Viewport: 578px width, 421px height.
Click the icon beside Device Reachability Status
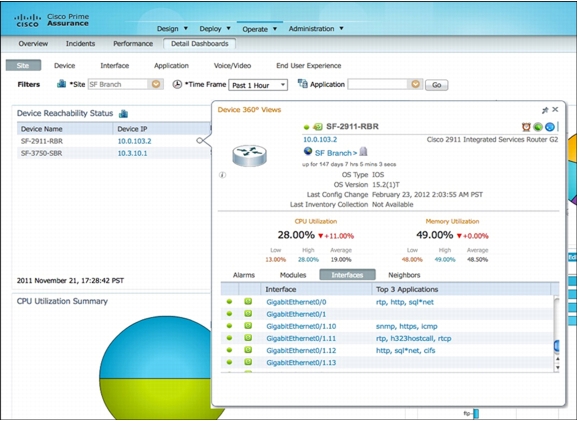pyautogui.click(x=123, y=114)
